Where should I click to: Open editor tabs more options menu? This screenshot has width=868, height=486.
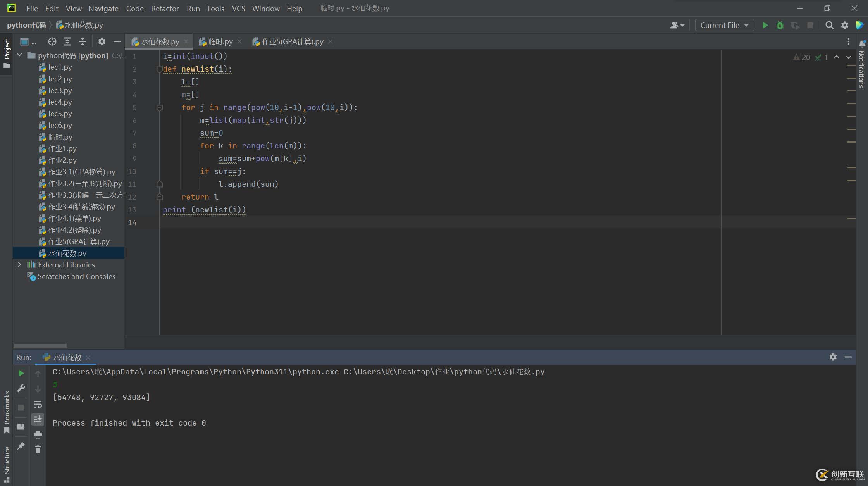click(x=849, y=41)
